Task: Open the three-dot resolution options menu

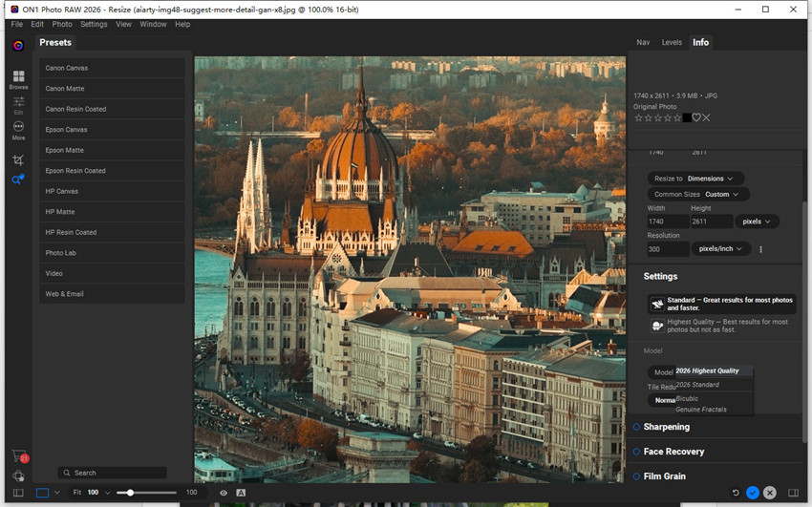Action: pyautogui.click(x=760, y=249)
